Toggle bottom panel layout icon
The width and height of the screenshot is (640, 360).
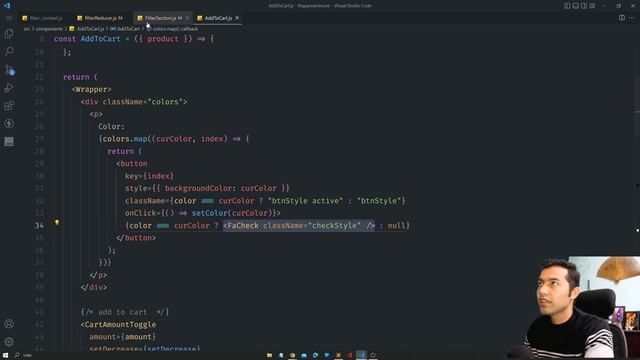(576, 6)
